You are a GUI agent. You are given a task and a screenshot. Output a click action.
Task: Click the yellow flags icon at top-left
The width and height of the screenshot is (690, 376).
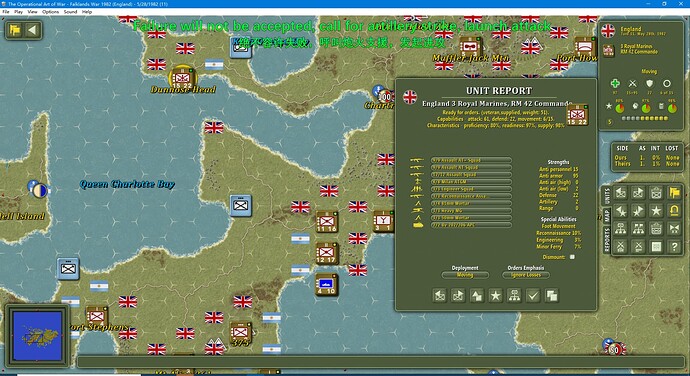pos(15,30)
